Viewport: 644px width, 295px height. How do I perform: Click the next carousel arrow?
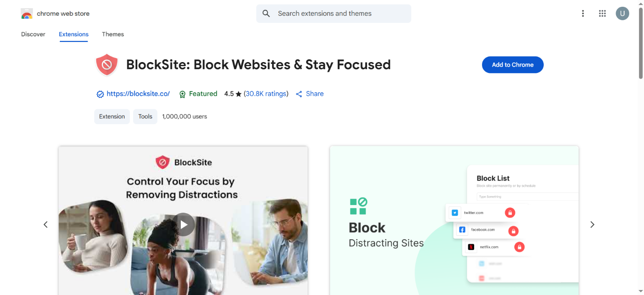tap(592, 224)
